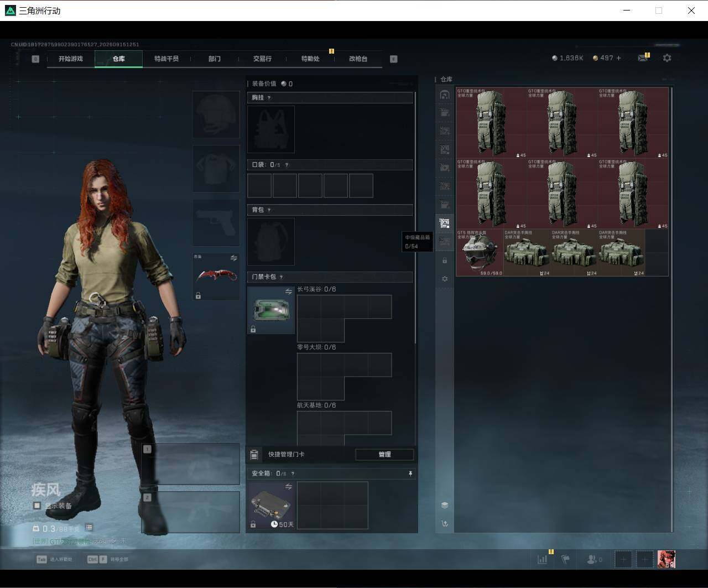
Task: Click the 航天基地: 0/6 label
Action: click(316, 405)
